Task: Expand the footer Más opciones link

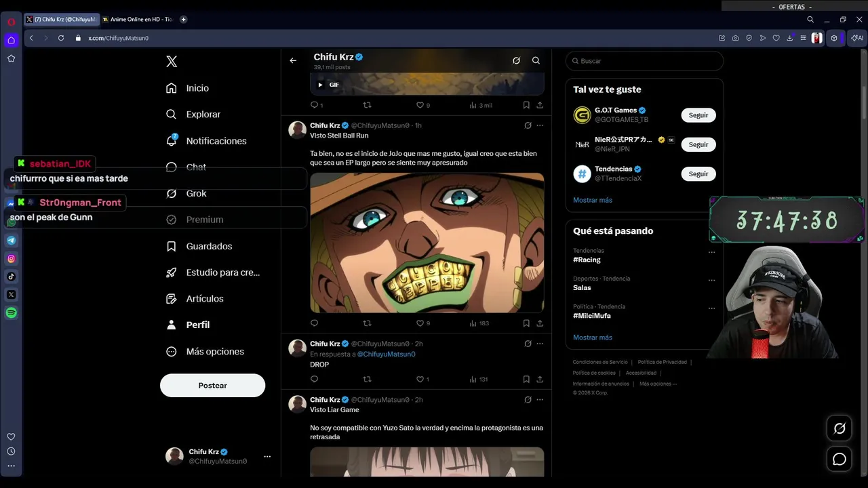Action: [x=658, y=384]
